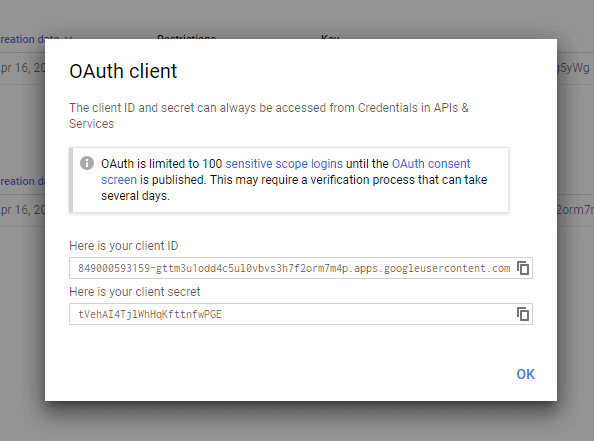
Task: Select the client secret text field
Action: point(301,314)
